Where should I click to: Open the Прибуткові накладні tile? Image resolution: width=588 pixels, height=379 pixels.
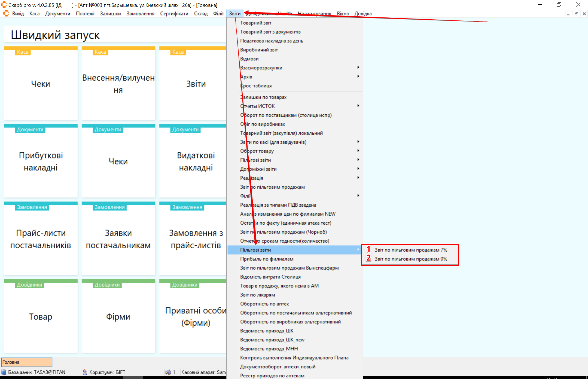(41, 161)
